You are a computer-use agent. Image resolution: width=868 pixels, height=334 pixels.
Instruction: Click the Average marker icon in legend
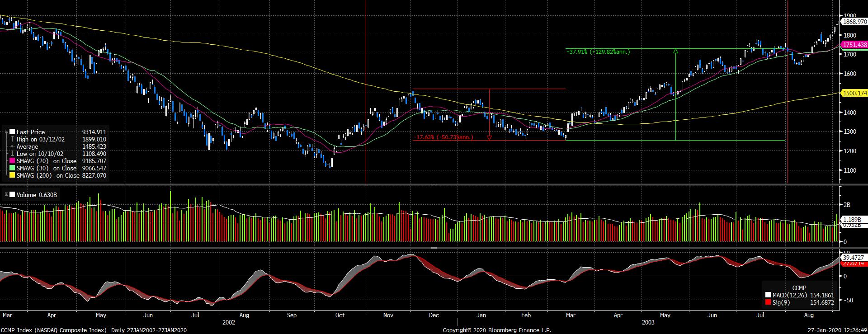point(12,146)
